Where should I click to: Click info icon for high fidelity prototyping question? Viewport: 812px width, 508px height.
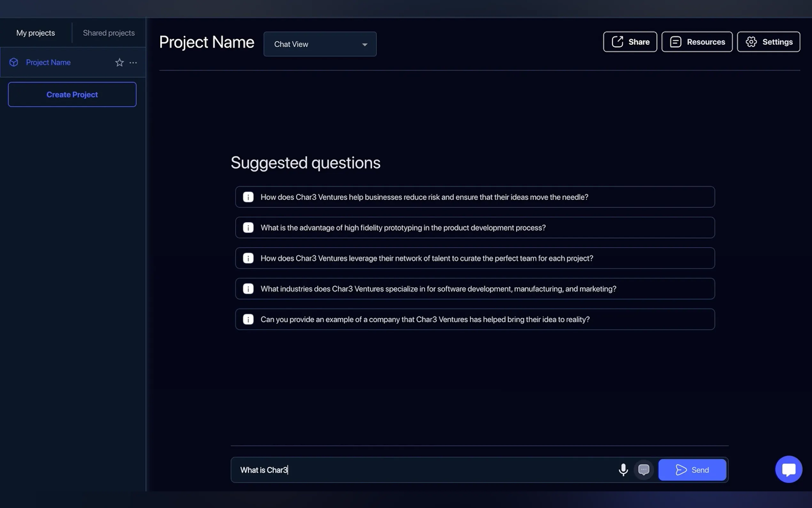(x=248, y=227)
